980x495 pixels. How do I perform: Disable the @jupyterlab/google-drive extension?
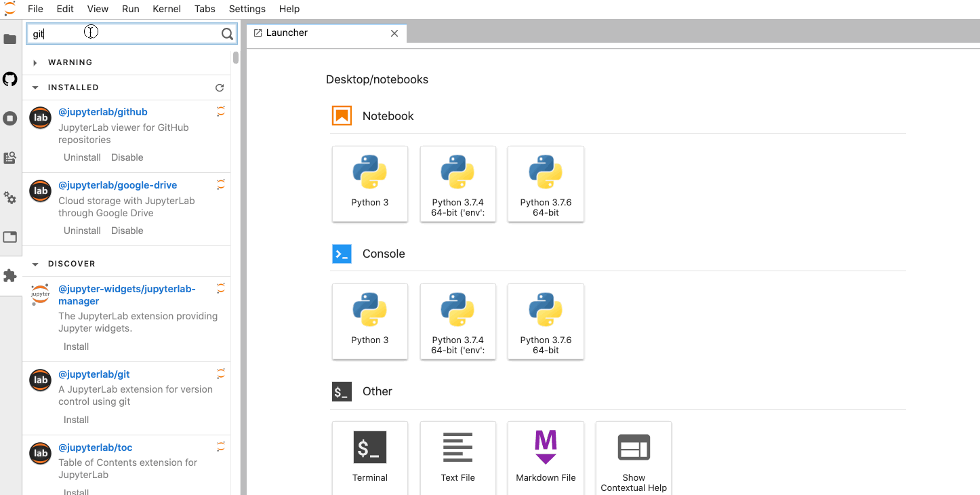coord(127,231)
